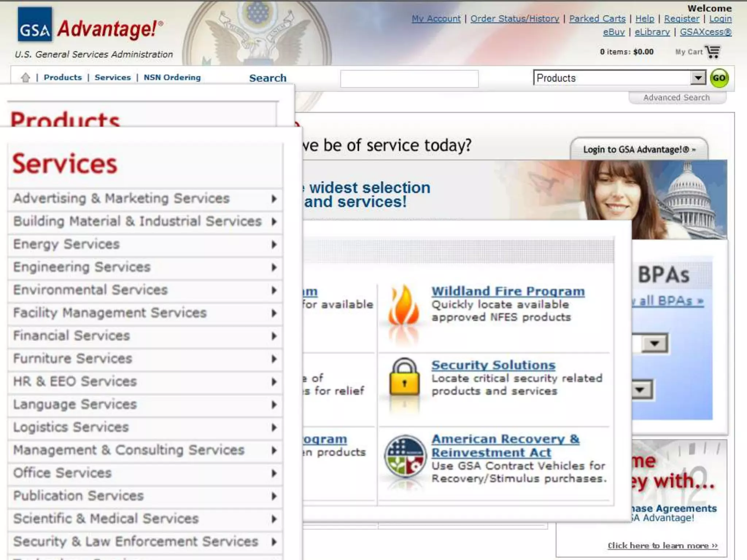Screen dimensions: 747x560
Task: Select Security & Law Enforcement Services item
Action: pyautogui.click(x=145, y=542)
